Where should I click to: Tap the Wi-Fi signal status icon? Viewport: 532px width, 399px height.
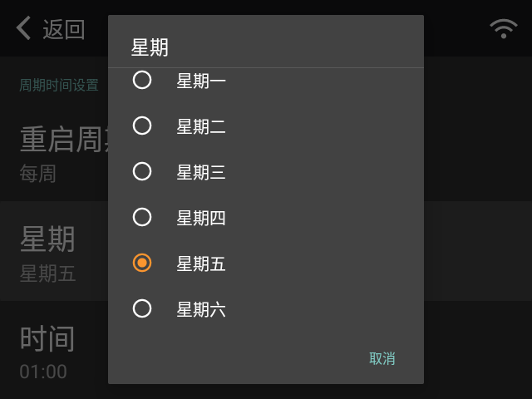pos(504,28)
